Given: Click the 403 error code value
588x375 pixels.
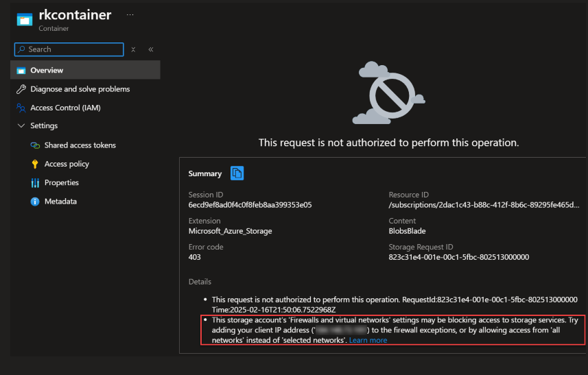Looking at the screenshot, I should [195, 257].
